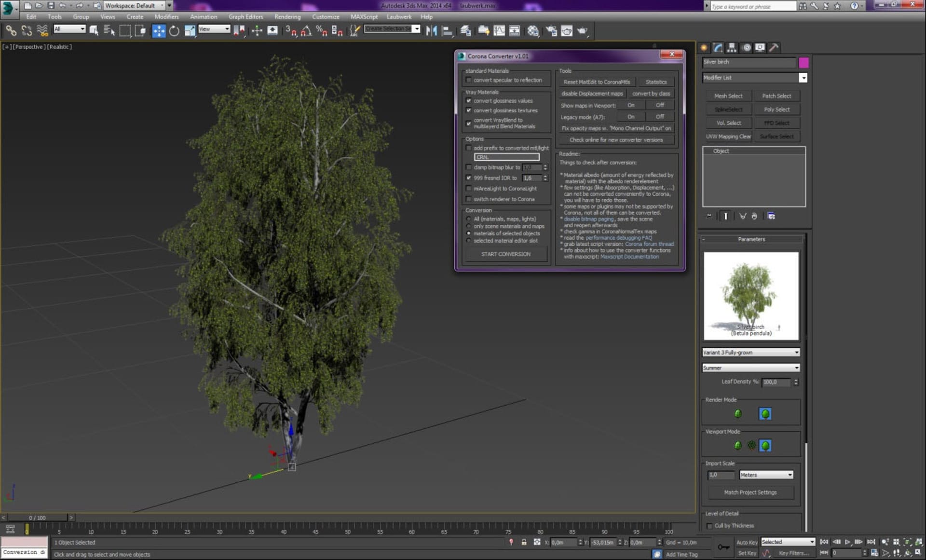Click the Align tool icon
This screenshot has height=560, width=926.
448,31
